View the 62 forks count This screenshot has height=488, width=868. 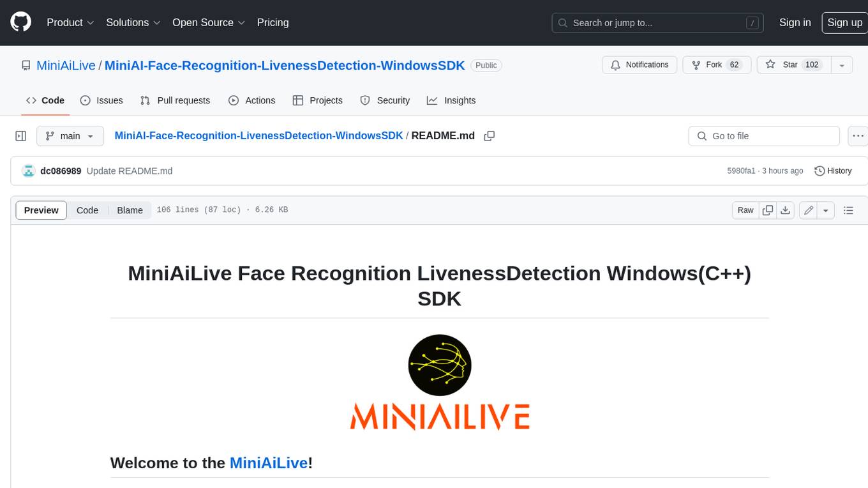point(734,65)
